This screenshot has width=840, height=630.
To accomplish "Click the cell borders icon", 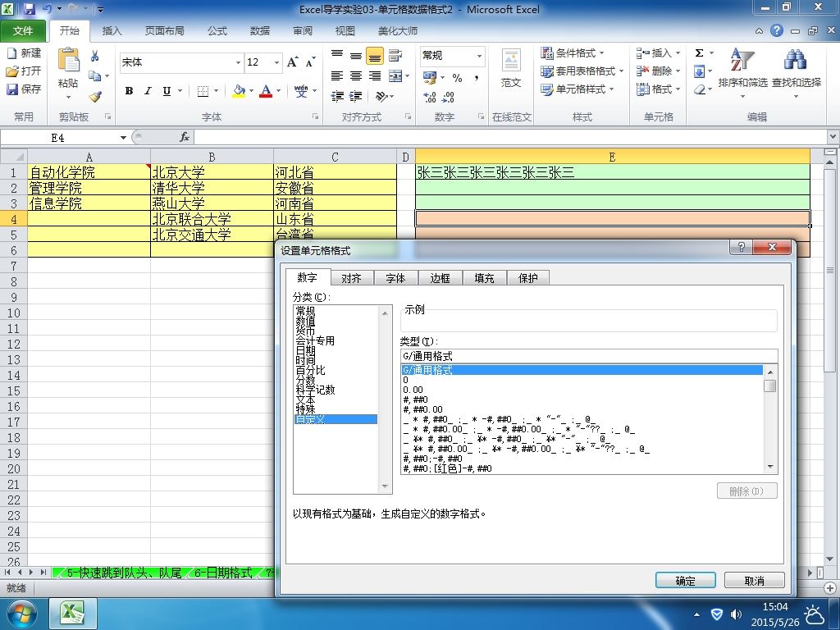I will (x=203, y=91).
